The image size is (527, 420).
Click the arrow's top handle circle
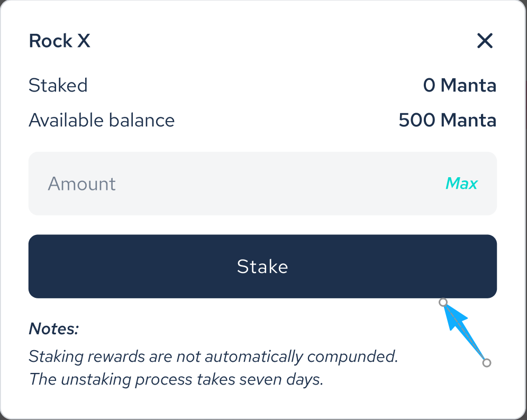tap(443, 303)
